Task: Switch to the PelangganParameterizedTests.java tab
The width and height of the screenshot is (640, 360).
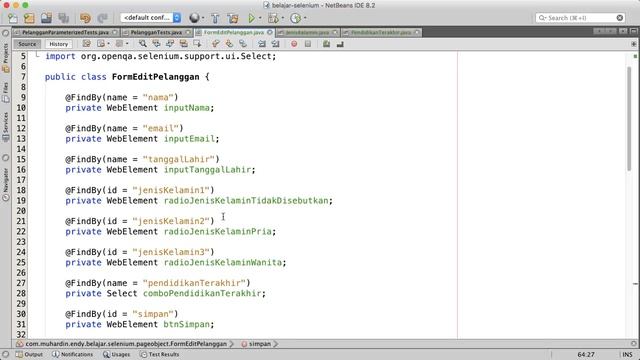Action: [65, 32]
